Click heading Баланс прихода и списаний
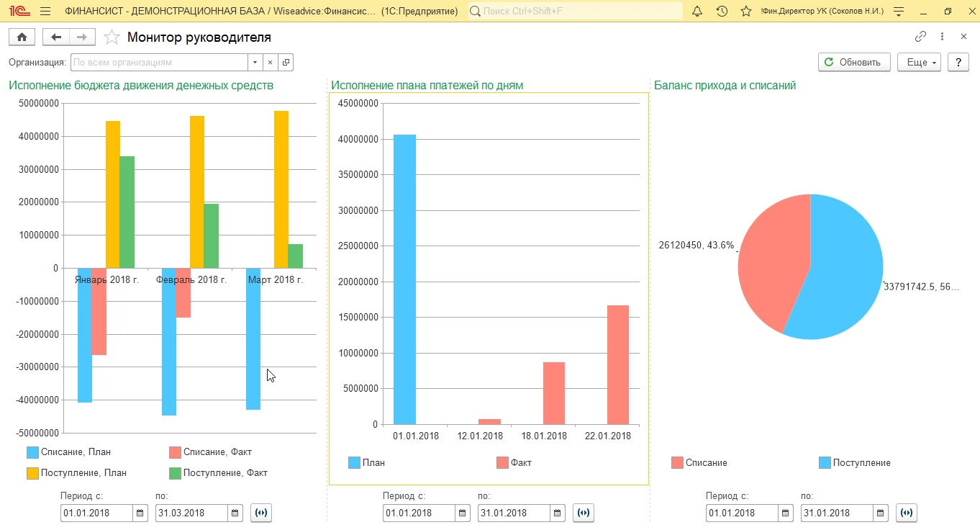980x530 pixels. click(x=725, y=86)
